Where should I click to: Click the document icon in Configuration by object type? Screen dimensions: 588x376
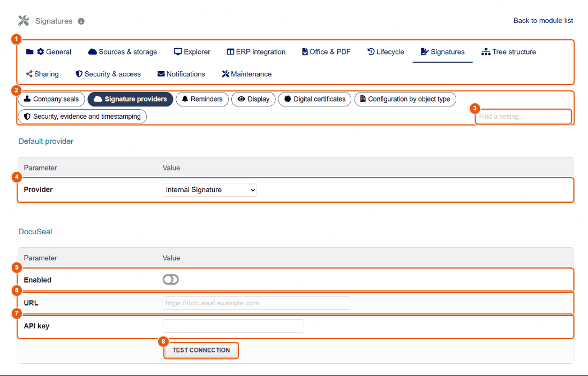(x=363, y=99)
